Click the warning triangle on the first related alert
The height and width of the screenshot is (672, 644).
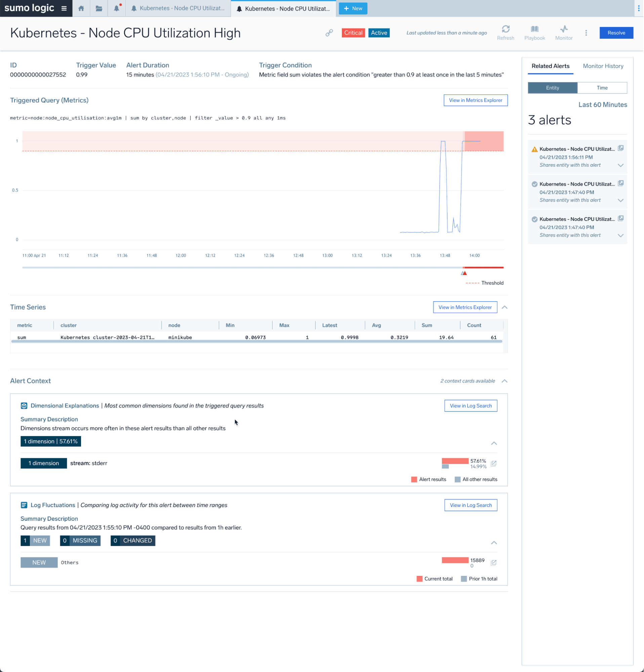[535, 149]
